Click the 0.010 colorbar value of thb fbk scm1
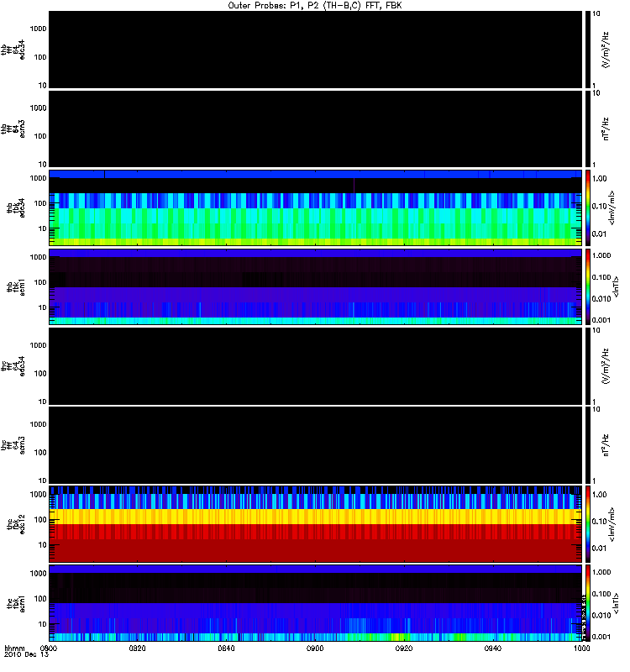The image size is (630, 672). click(601, 299)
